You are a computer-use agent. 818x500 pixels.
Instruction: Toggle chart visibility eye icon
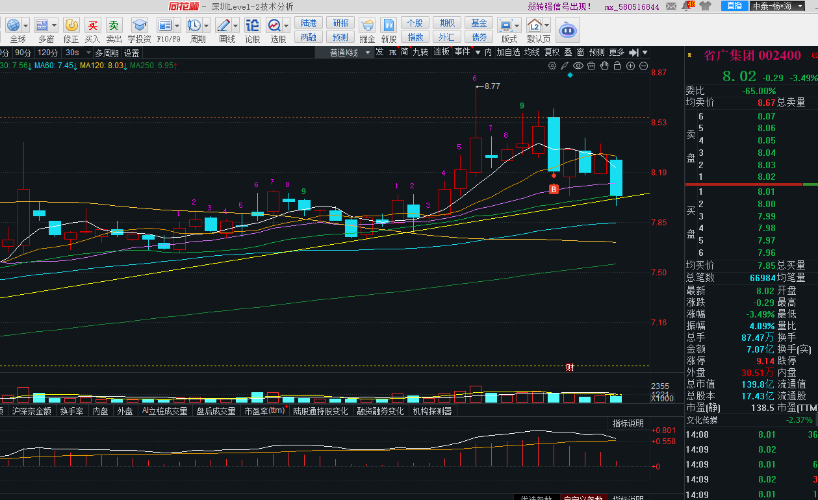(x=578, y=66)
